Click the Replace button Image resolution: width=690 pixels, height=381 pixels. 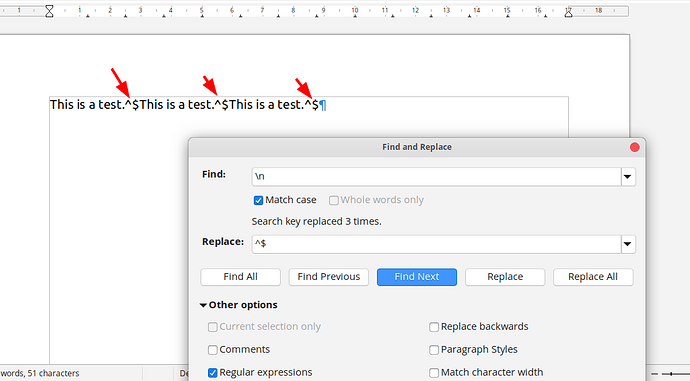point(505,277)
